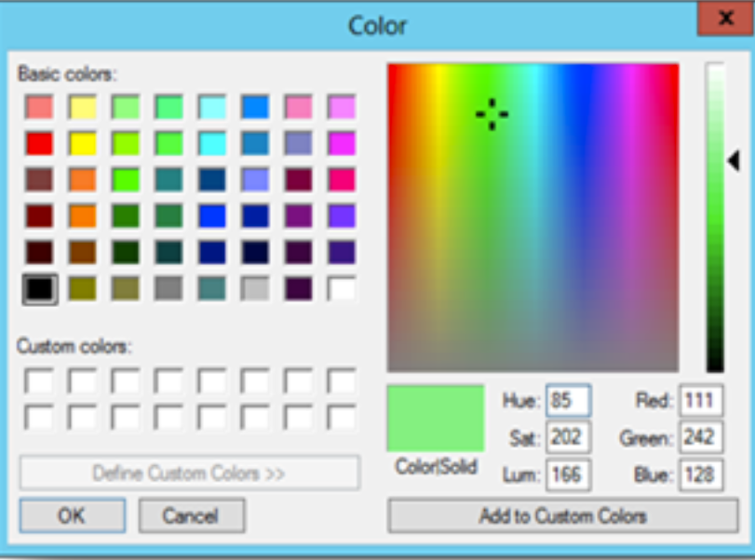
Task: Click the Green value field
Action: point(701,437)
